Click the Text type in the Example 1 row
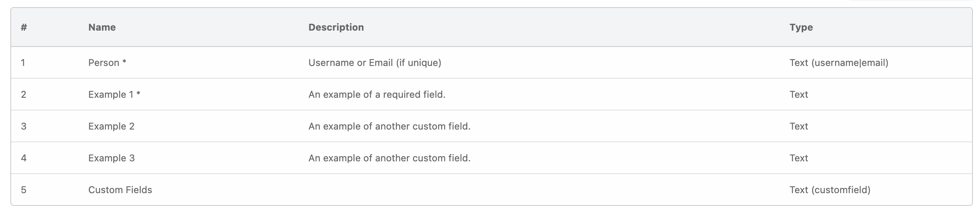 pyautogui.click(x=798, y=95)
